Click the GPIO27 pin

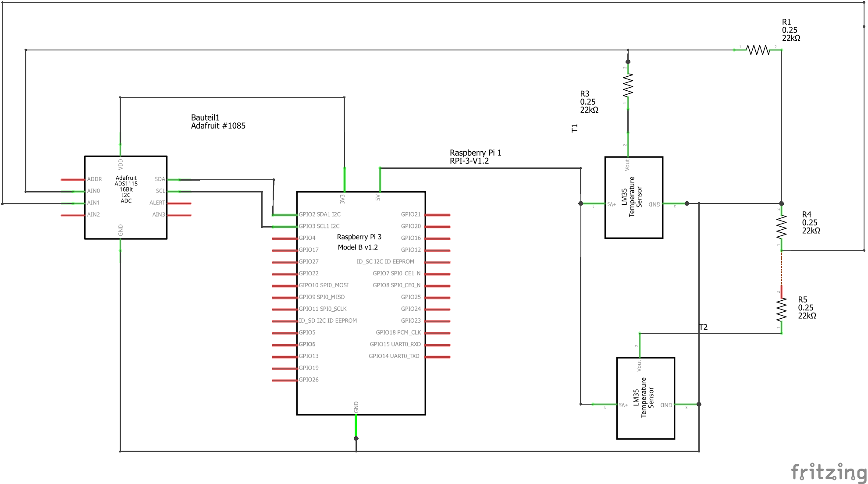point(285,262)
